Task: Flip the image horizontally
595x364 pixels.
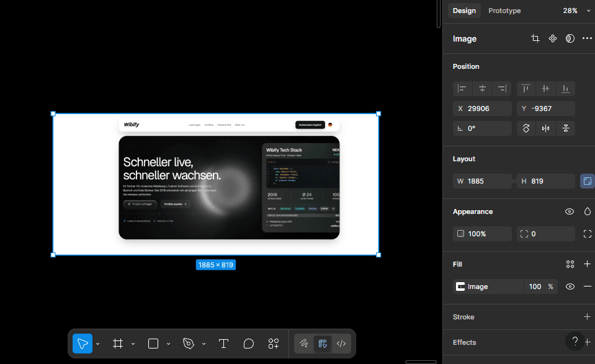Action: tap(545, 128)
